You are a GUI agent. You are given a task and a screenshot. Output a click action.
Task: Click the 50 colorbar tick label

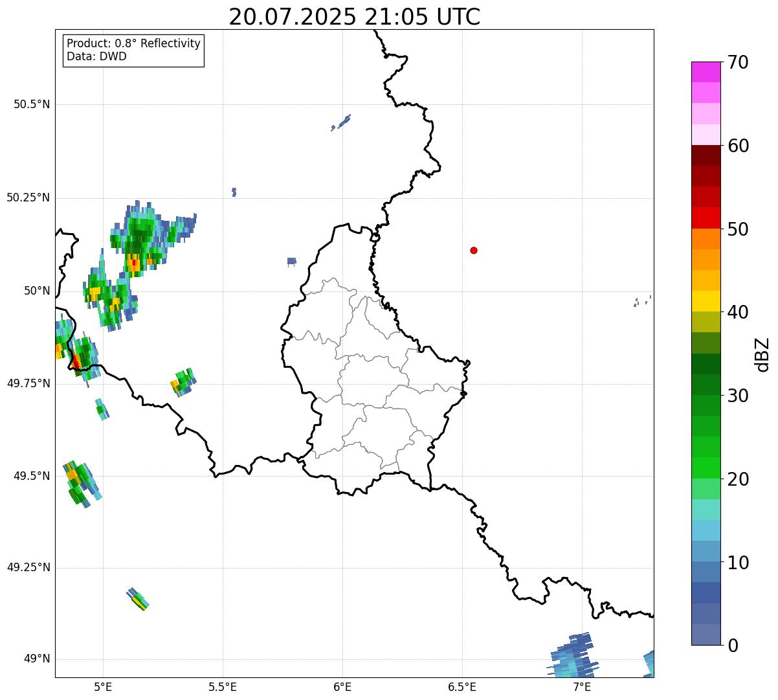pos(739,229)
